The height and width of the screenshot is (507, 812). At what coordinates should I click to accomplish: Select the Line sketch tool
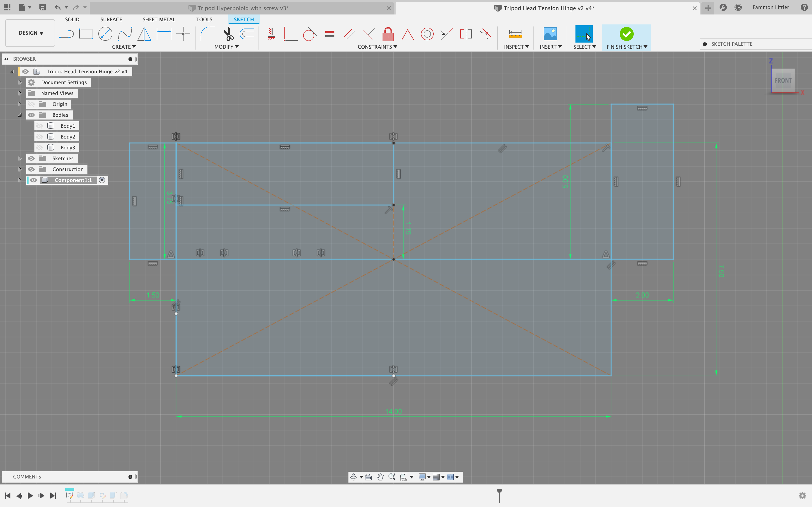66,34
